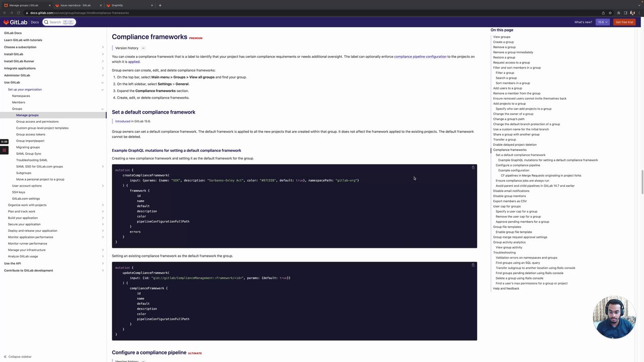Open Contribute to GitLab development

point(29,270)
